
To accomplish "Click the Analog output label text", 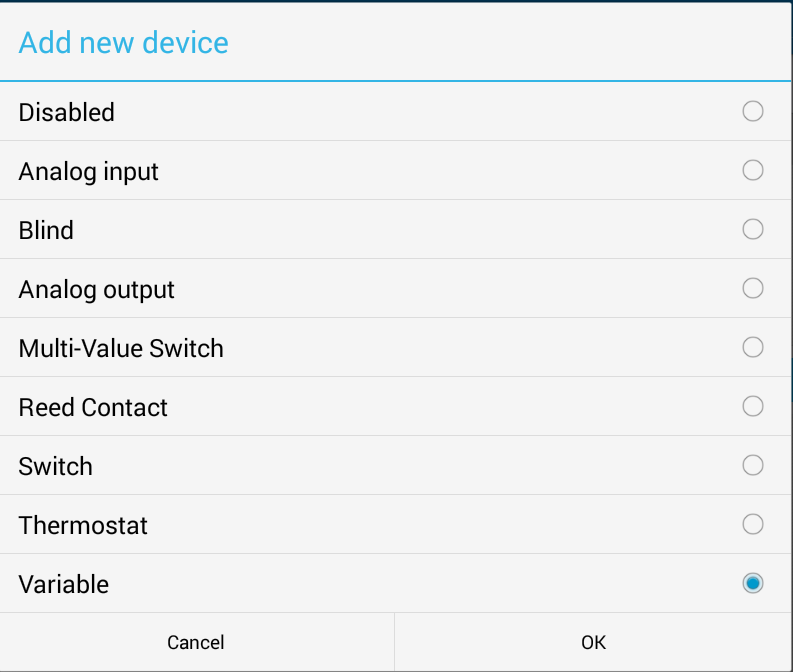I will click(97, 289).
